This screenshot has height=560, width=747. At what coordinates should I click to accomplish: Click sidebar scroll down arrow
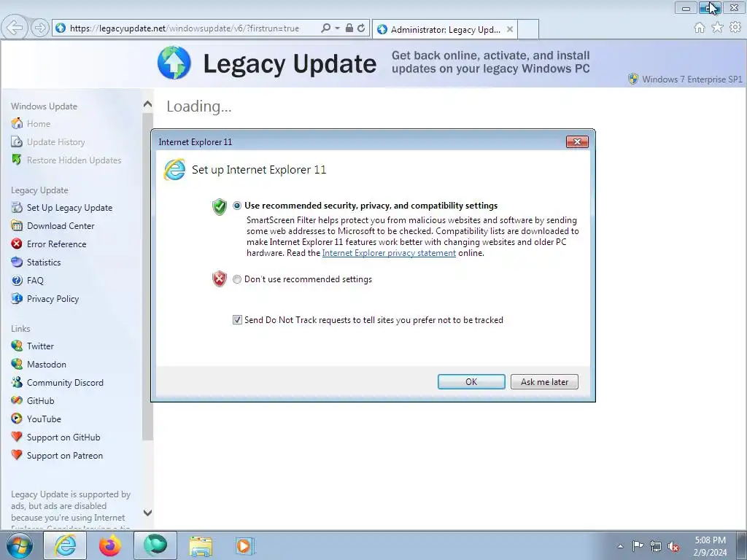(147, 513)
